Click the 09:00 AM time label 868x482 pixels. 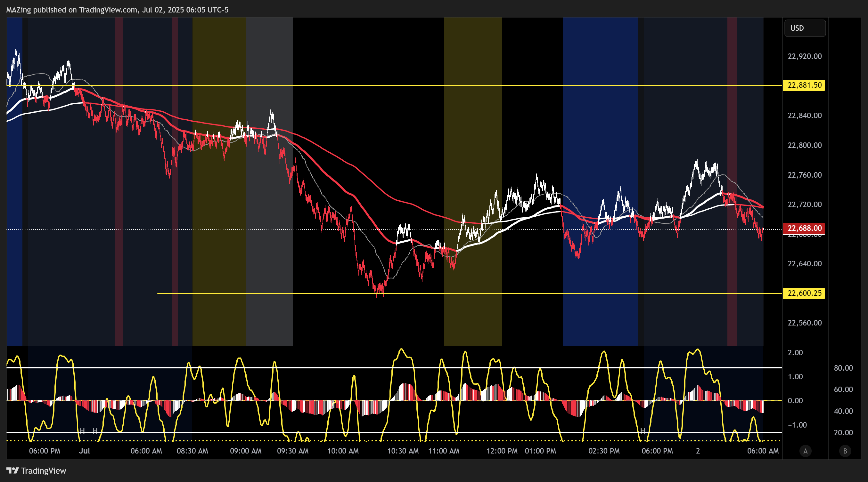click(245, 451)
